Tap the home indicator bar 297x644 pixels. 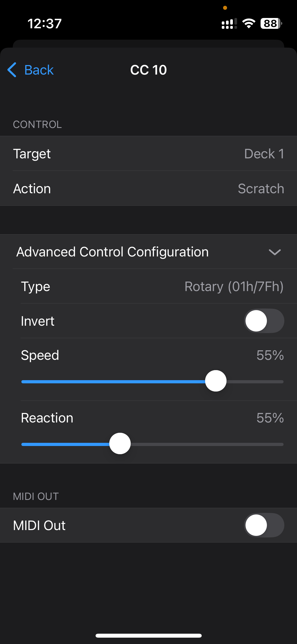(148, 636)
